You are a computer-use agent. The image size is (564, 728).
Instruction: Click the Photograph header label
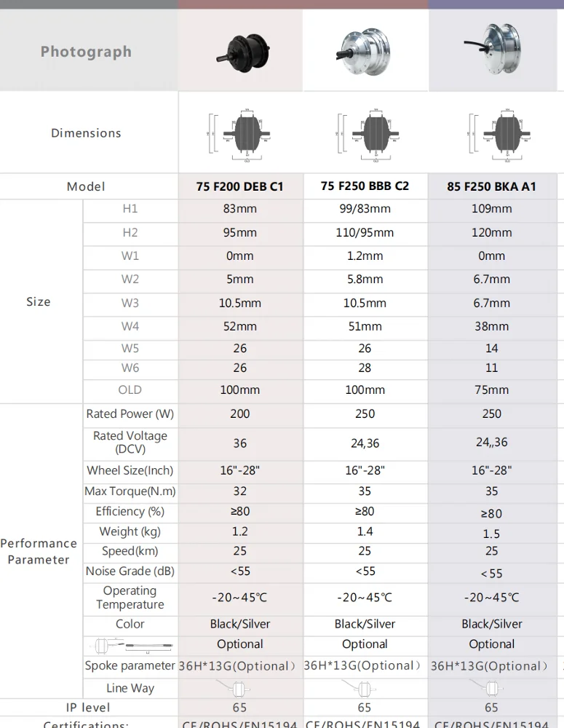click(x=86, y=52)
